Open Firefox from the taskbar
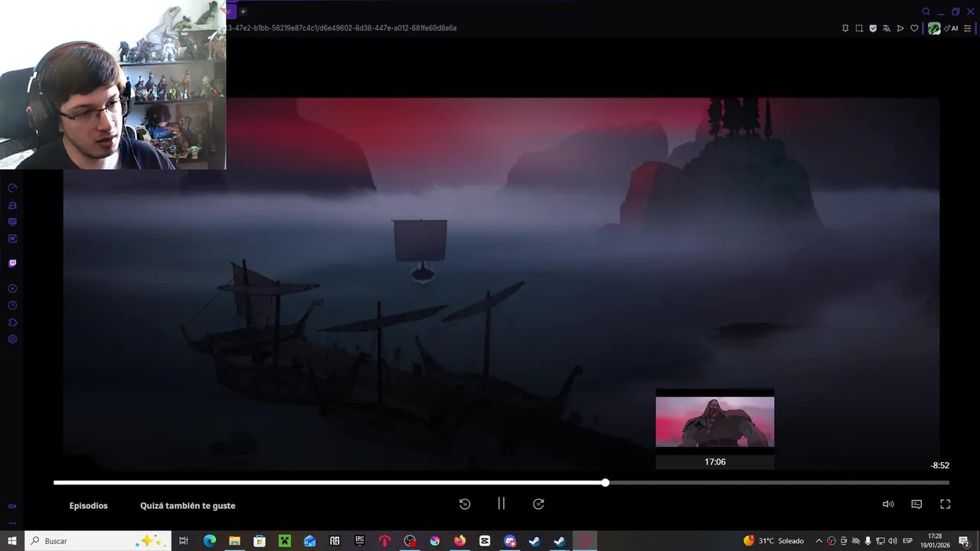This screenshot has height=551, width=980. tap(459, 541)
